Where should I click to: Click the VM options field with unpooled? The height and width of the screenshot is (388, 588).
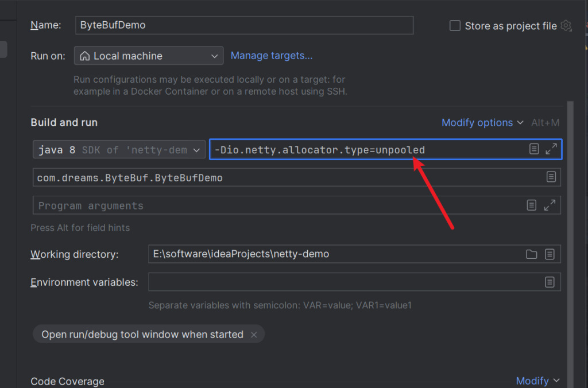[x=367, y=150]
